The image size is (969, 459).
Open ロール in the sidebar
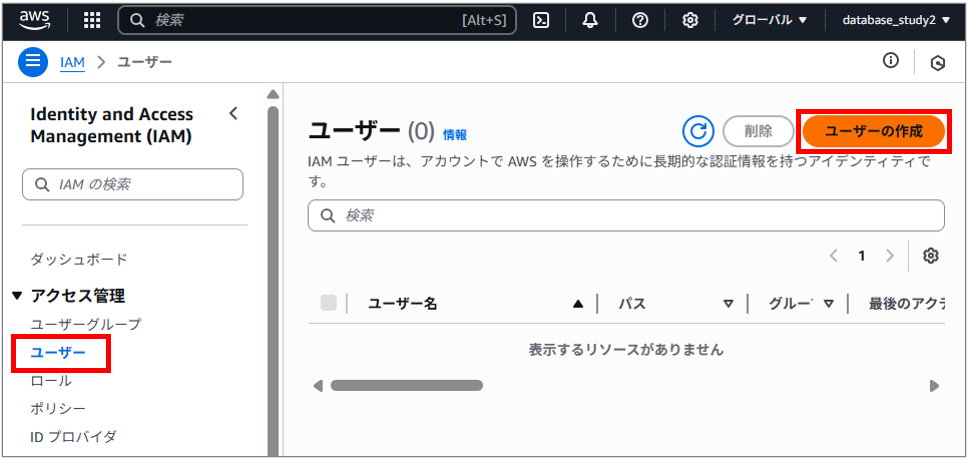[x=51, y=381]
